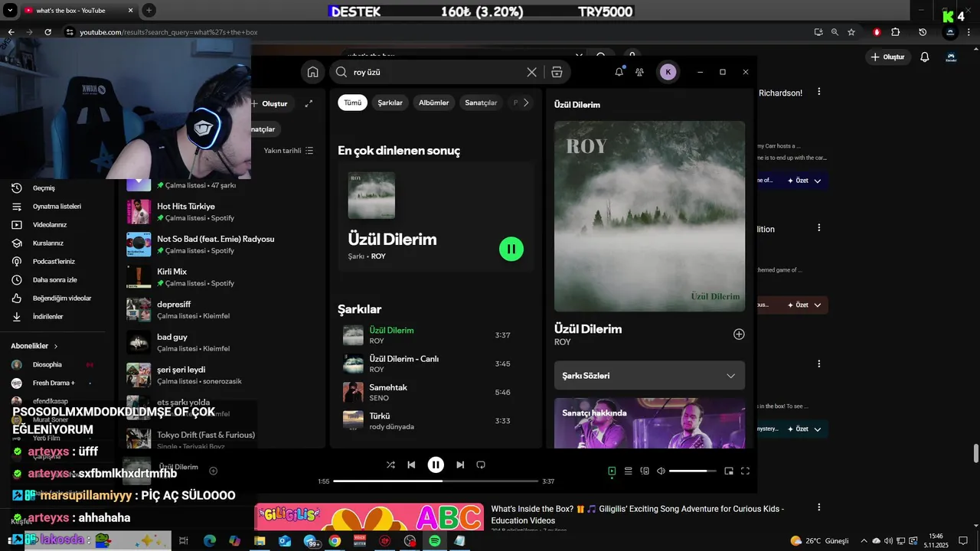Open Not So Bad (feat. Emie) Radyosu playlist
Viewport: 980px width, 551px height.
point(222,244)
